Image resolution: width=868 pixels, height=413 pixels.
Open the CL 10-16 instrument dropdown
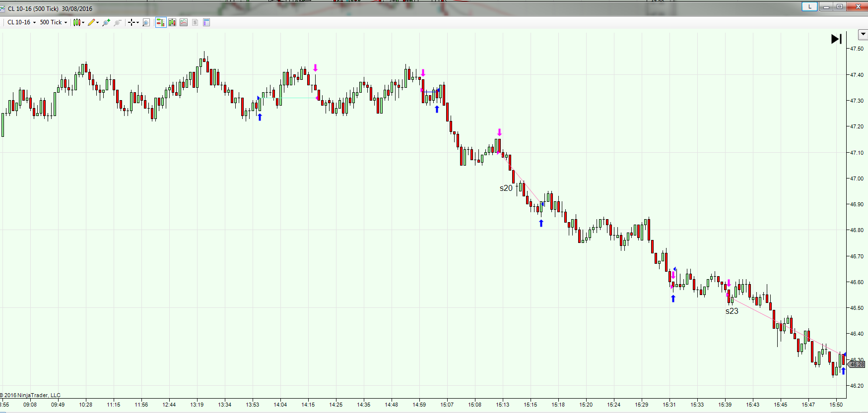(21, 22)
